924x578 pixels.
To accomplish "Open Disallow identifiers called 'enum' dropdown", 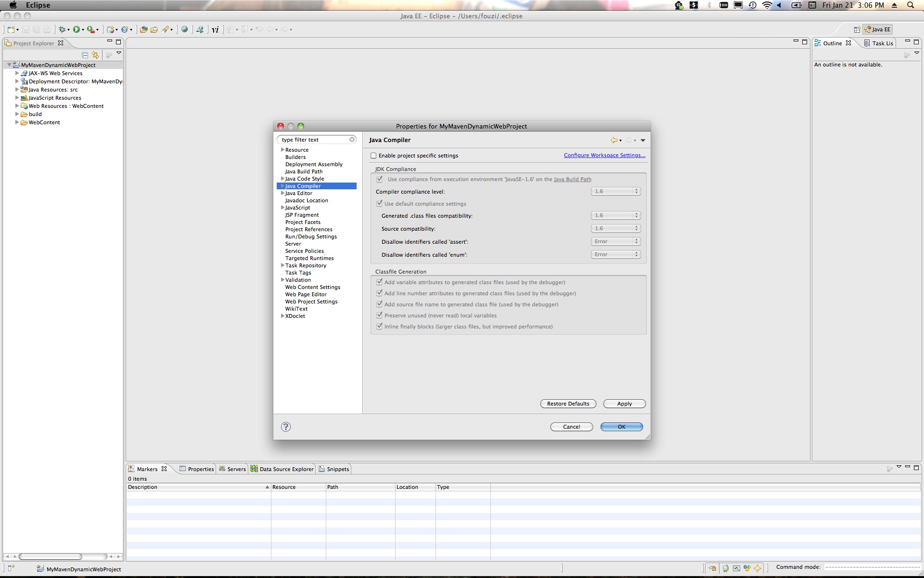I will pyautogui.click(x=616, y=254).
